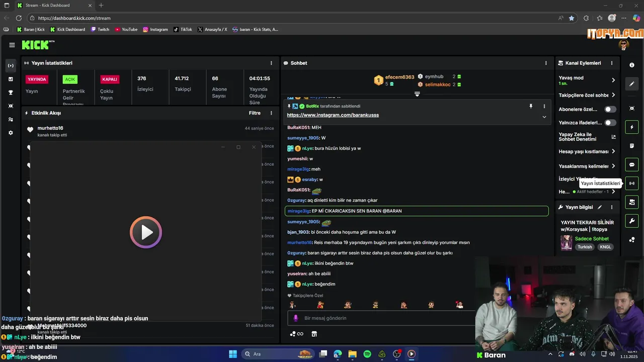Screen dimensions: 644x362
Task: Open the Kanal Eylemleri panel three-dot menu
Action: coord(612,63)
